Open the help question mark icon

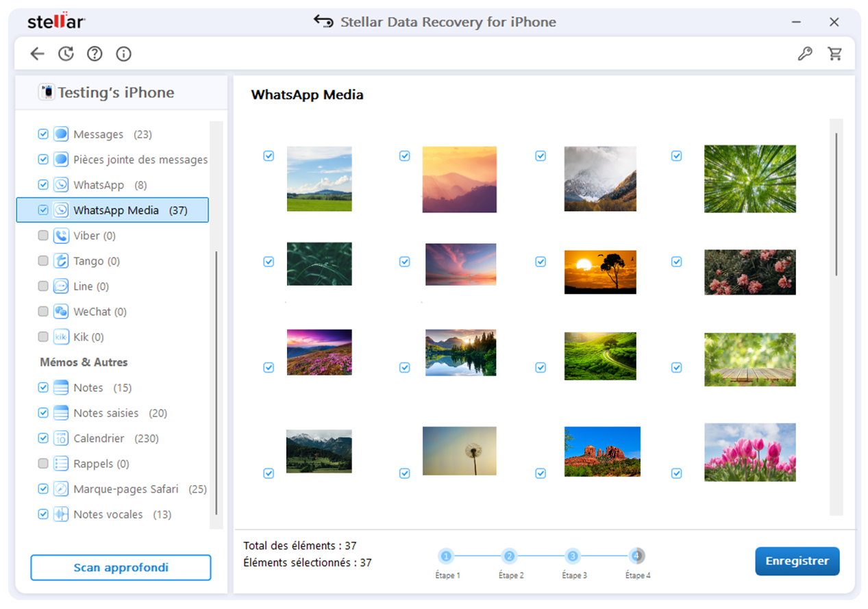pos(95,54)
